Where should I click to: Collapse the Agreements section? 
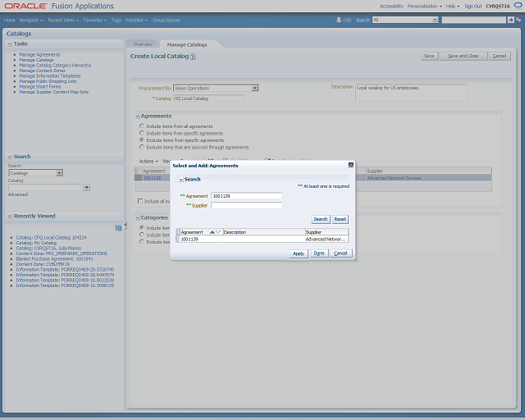137,116
